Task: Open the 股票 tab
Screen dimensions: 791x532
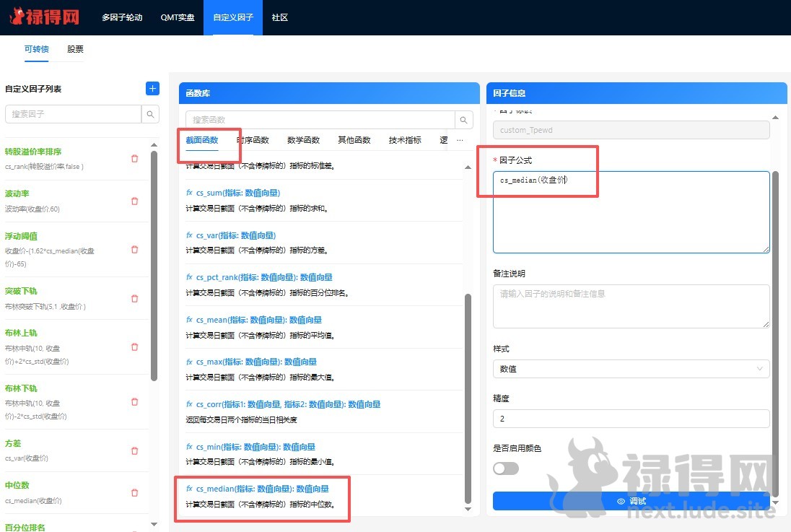Action: (75, 49)
